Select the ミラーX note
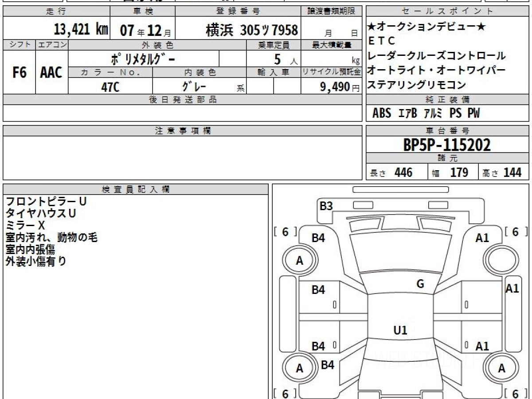 coord(25,225)
